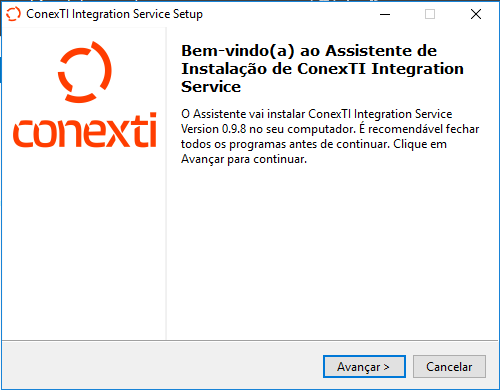The width and height of the screenshot is (500, 390).
Task: Click the 'É recomendável fechar' text
Action: (x=419, y=129)
